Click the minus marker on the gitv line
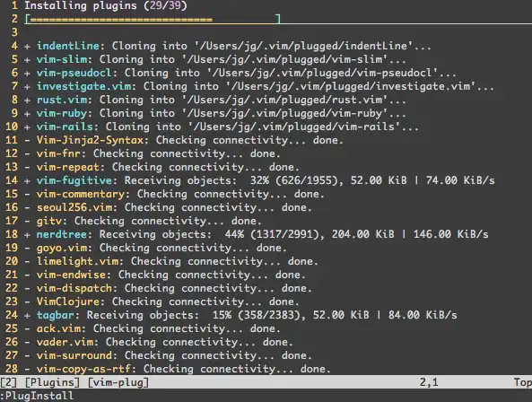 pos(27,221)
